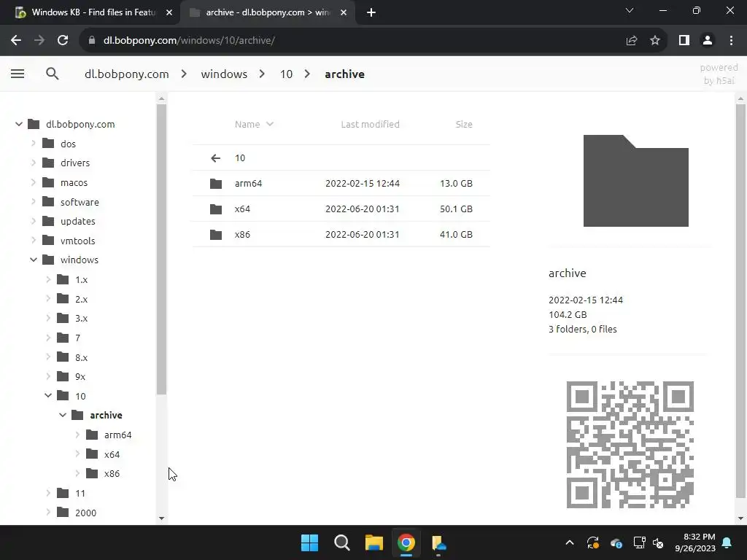Open Chrome side panel
Image resolution: width=747 pixels, height=560 pixels.
pos(684,41)
